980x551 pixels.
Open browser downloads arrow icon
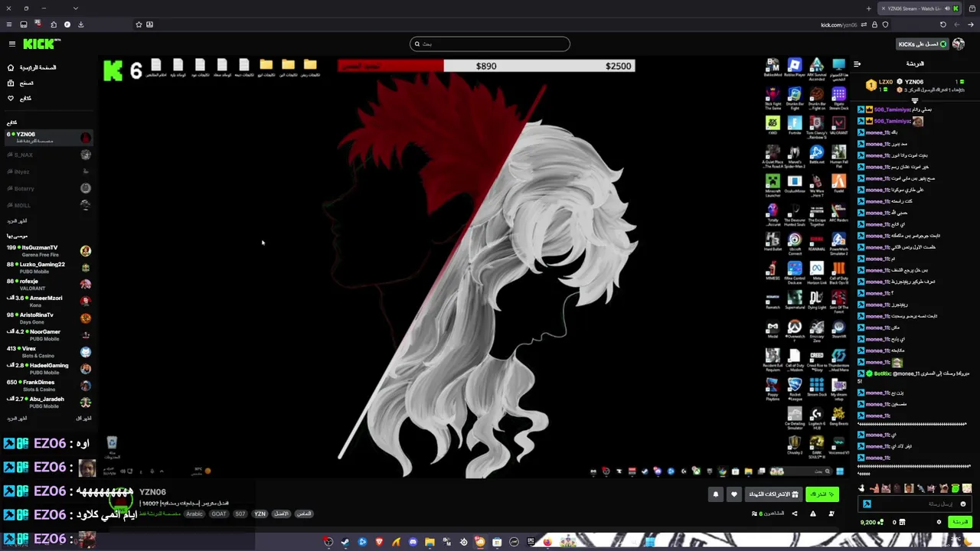[80, 24]
